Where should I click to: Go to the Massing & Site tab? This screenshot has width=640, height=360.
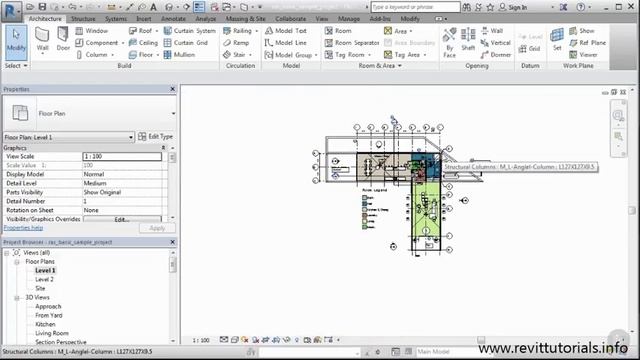coord(245,19)
